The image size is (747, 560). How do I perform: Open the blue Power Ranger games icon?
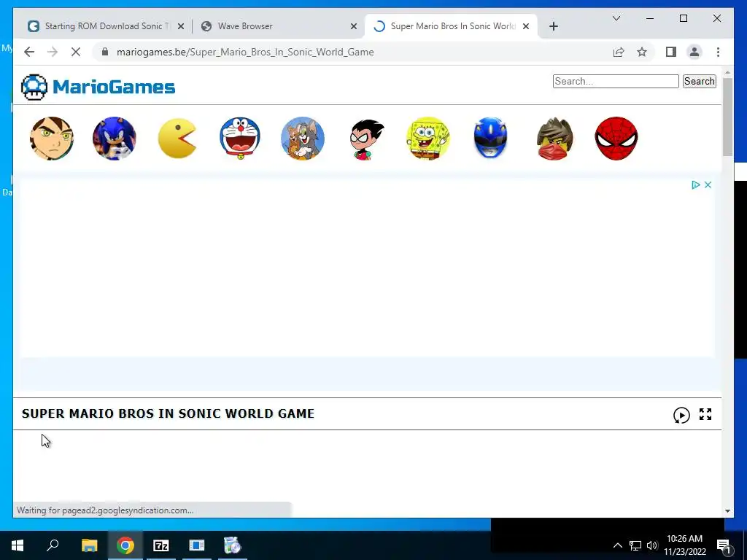[x=491, y=138]
